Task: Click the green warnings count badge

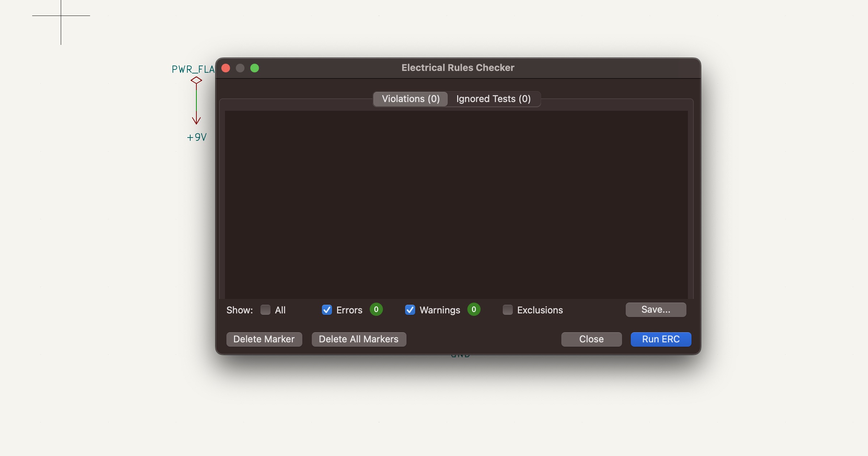Action: pos(474,309)
